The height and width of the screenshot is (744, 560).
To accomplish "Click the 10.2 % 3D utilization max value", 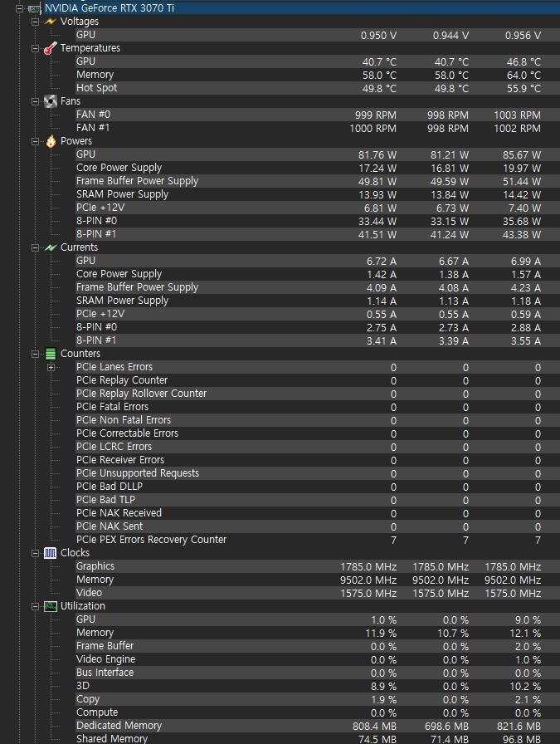I will coord(523,686).
